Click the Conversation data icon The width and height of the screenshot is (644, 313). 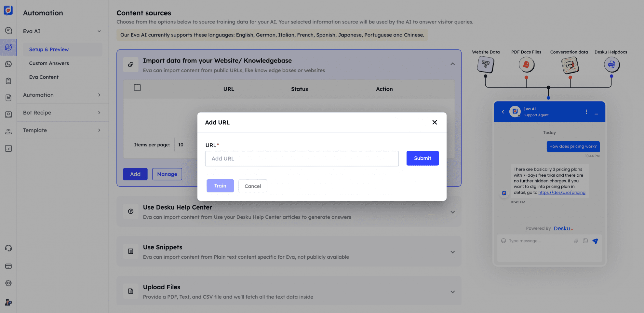[570, 65]
